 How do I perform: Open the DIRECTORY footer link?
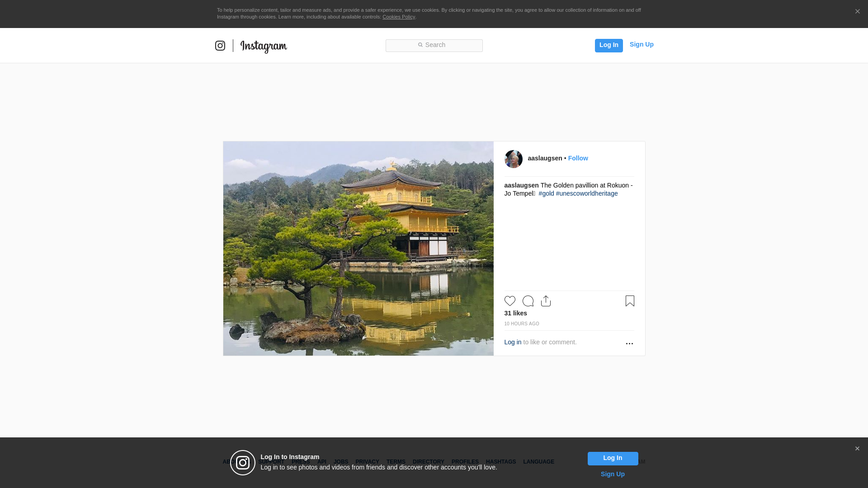pyautogui.click(x=429, y=462)
